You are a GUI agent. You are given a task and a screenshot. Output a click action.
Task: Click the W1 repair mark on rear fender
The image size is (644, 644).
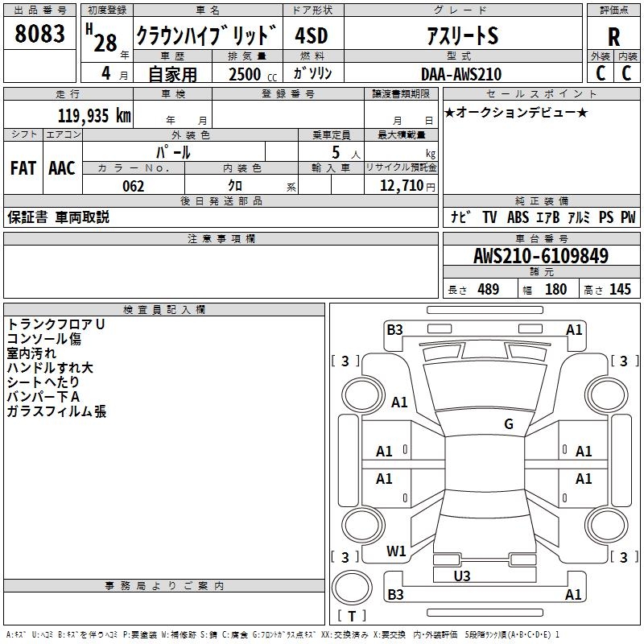(396, 551)
